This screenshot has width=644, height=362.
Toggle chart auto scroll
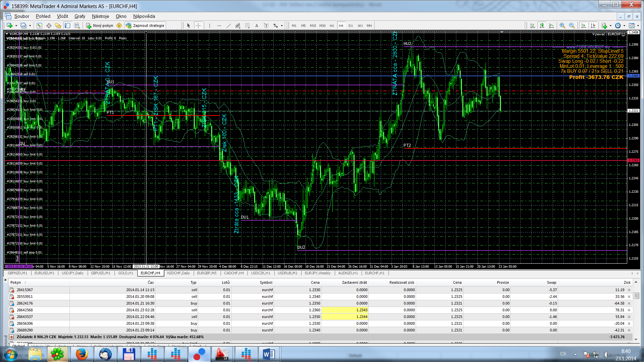[584, 26]
